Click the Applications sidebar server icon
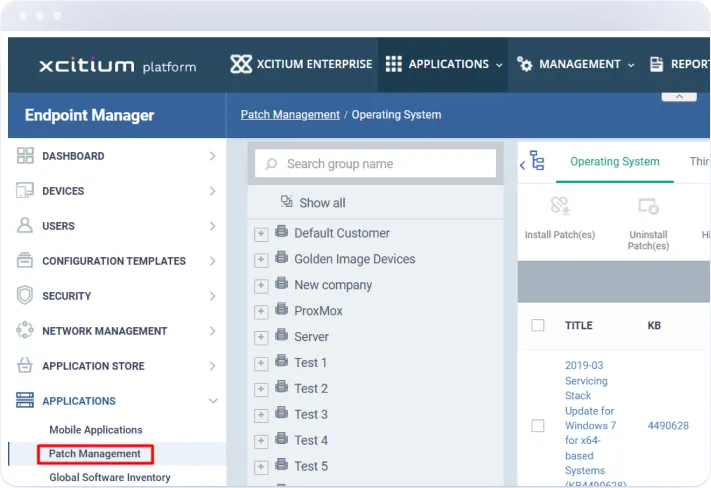The image size is (711, 488). click(25, 400)
